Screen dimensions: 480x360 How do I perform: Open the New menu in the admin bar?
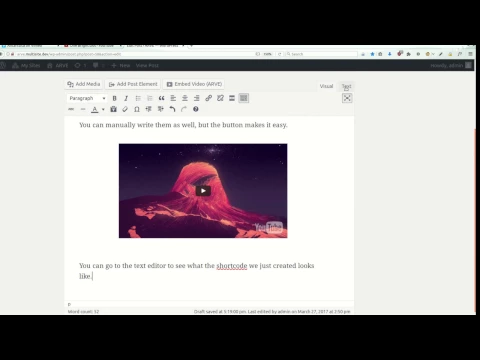[121, 66]
